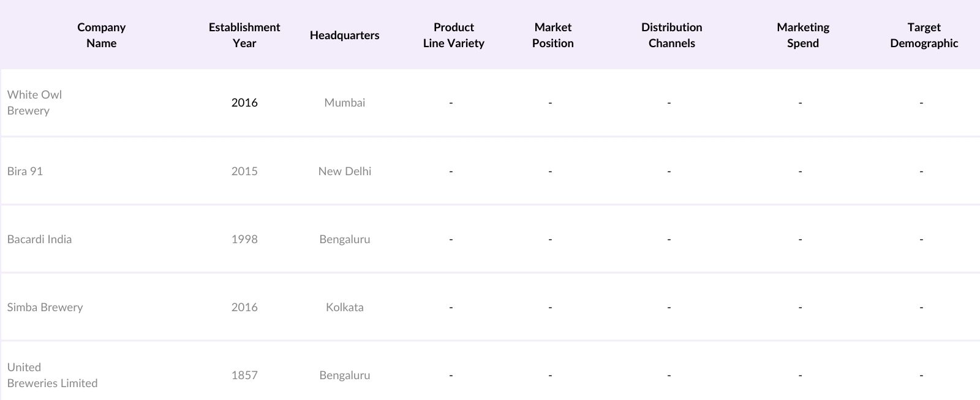
Task: Click the Bira 91 company name
Action: 25,171
